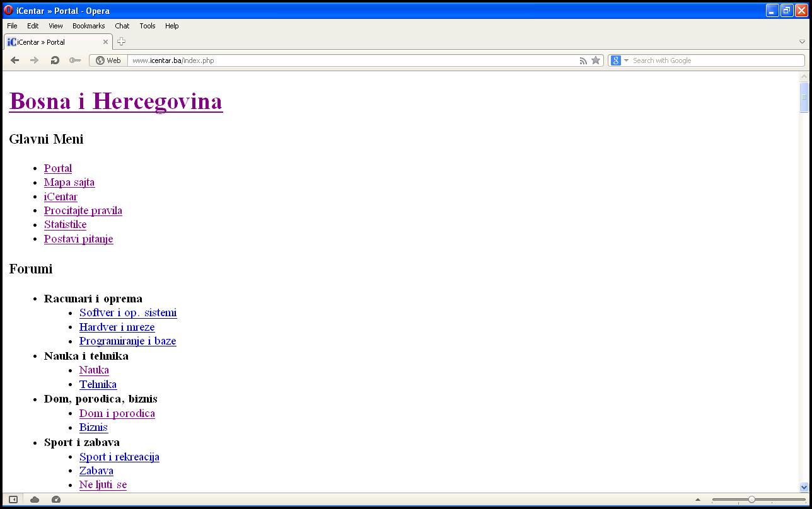The width and height of the screenshot is (812, 509).
Task: Follow the 'Postavi pitanje' link
Action: [x=78, y=239]
